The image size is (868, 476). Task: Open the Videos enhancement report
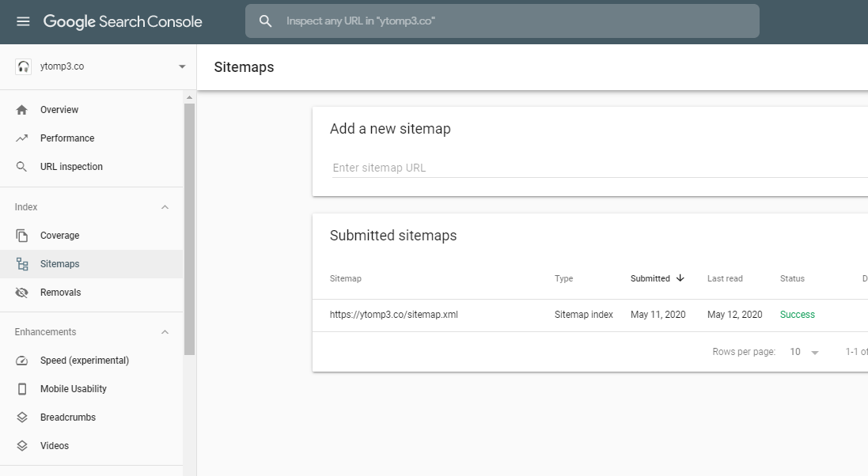55,446
